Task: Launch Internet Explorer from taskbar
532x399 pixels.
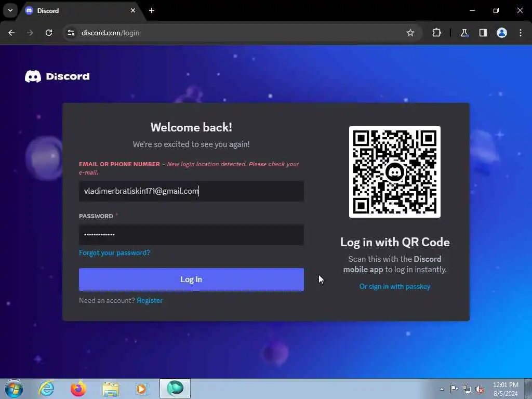Action: coord(46,389)
